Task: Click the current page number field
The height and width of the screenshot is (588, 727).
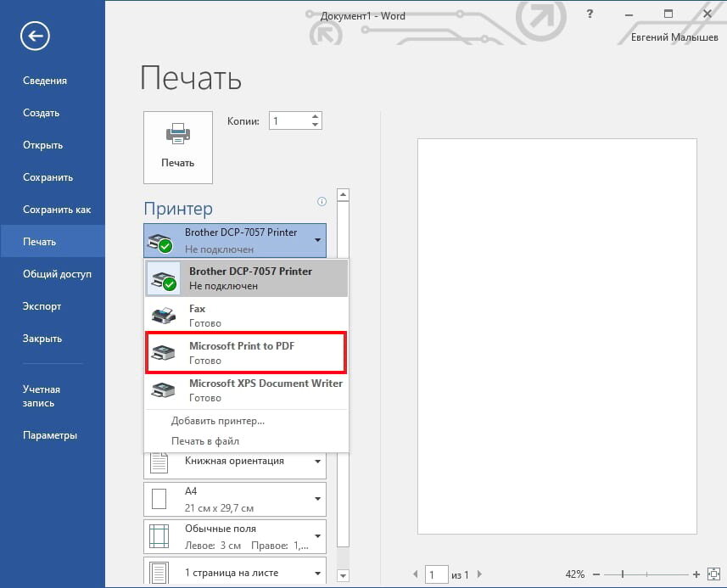Action: point(436,574)
